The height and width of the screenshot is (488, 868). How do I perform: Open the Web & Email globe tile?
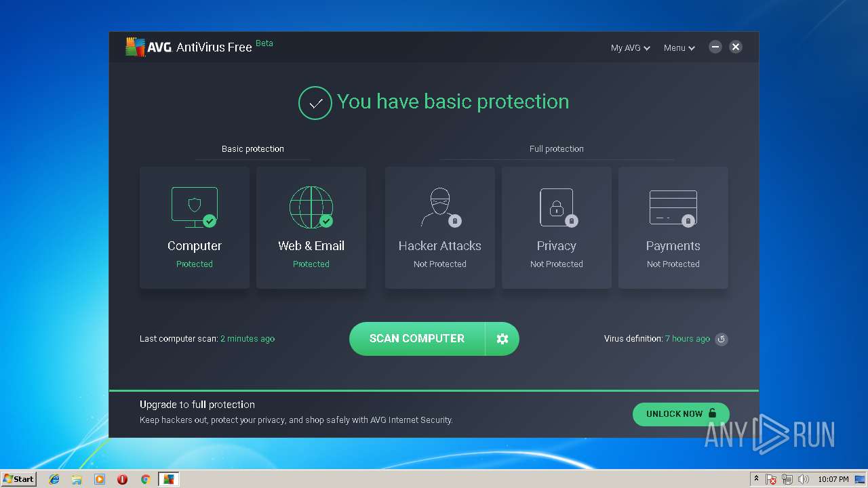[311, 228]
